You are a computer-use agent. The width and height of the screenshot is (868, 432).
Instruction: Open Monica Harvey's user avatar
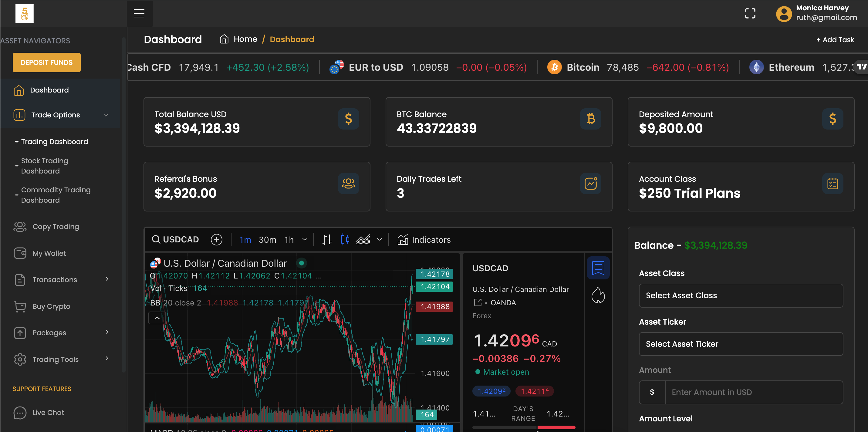coord(784,14)
